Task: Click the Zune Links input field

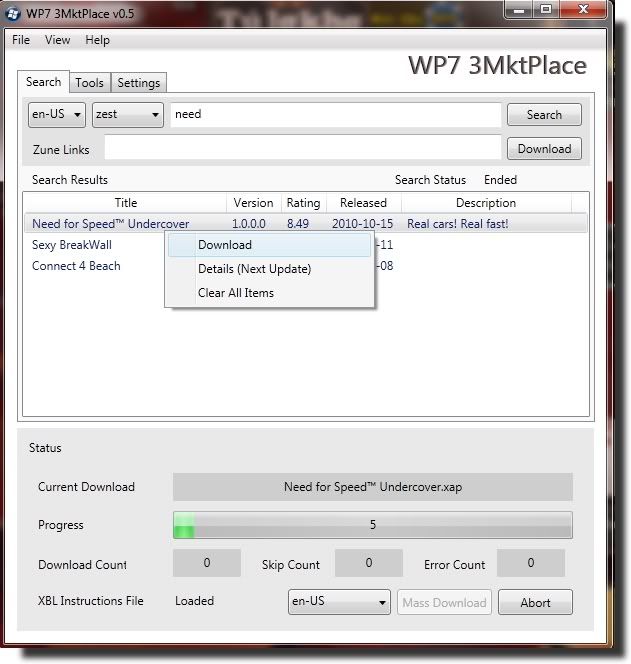Action: point(302,147)
